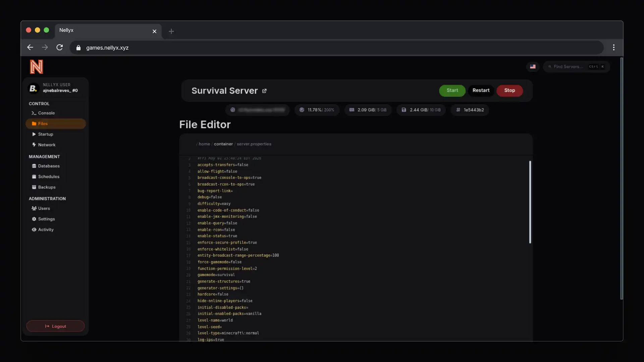Click the blurred server address pill
Viewport: 644px width, 362px height.
tap(257, 110)
